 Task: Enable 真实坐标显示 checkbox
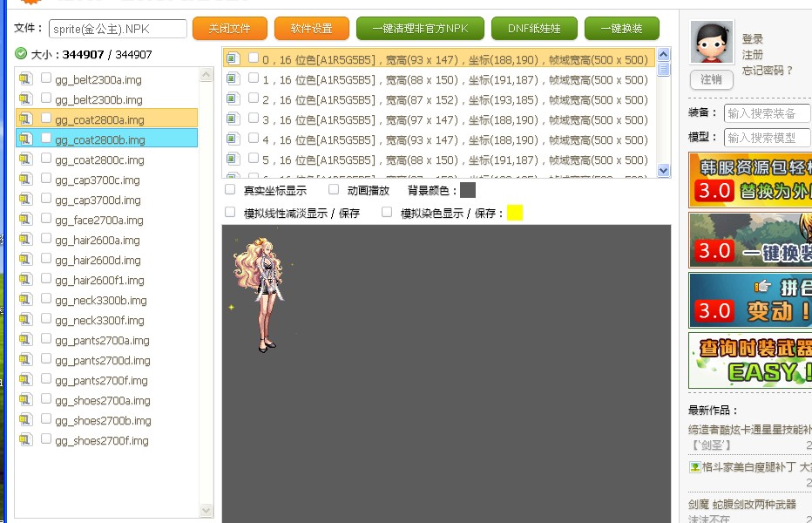(230, 189)
